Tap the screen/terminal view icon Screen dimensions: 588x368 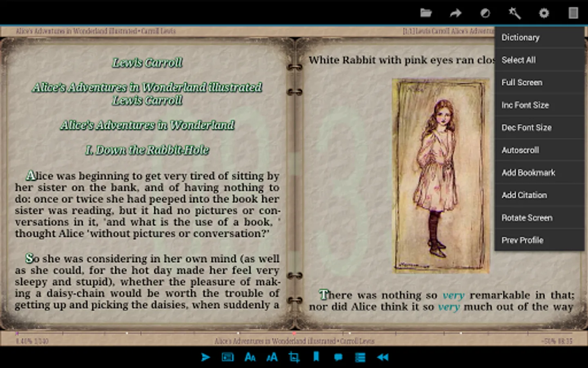point(227,357)
